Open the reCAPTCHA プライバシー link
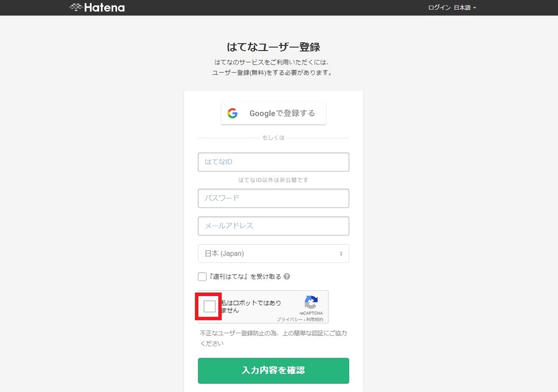This screenshot has width=558, height=392. tap(289, 320)
